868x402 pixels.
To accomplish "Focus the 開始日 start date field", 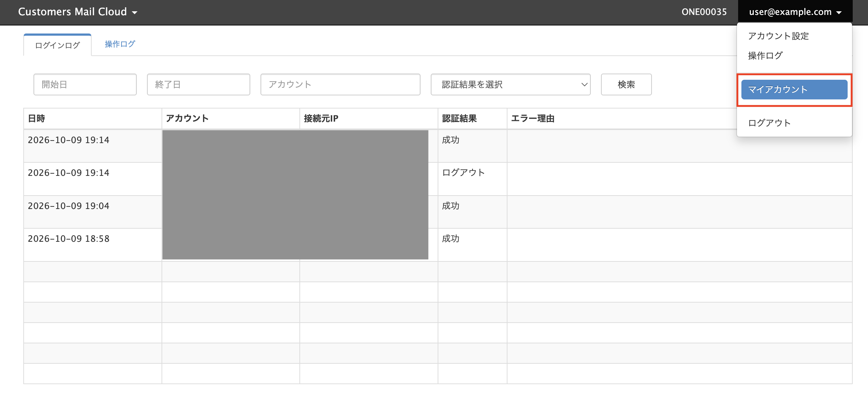I will click(85, 84).
